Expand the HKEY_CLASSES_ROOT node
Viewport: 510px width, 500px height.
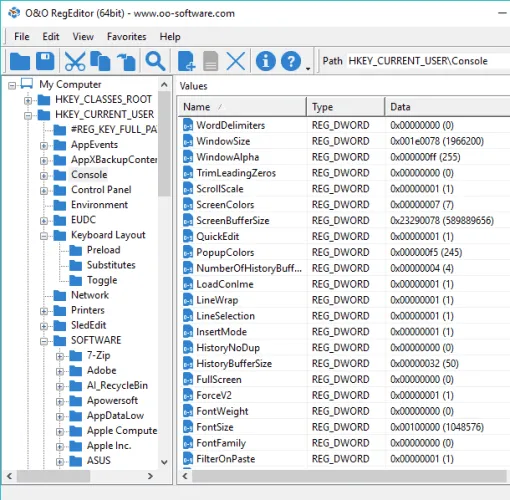click(x=28, y=100)
